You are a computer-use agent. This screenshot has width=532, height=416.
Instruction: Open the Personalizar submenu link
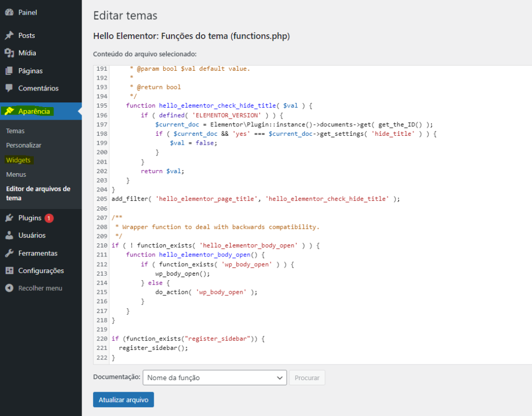pyautogui.click(x=24, y=146)
